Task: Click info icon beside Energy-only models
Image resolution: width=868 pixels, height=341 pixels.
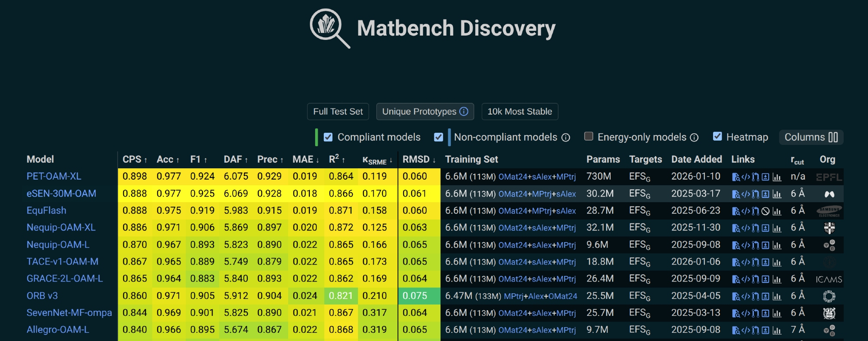Action: (694, 138)
